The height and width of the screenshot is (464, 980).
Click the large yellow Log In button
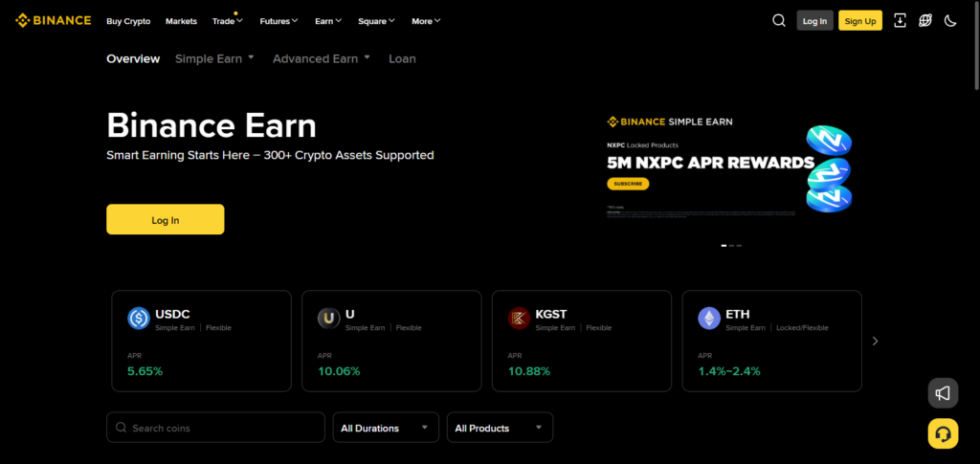pyautogui.click(x=165, y=220)
